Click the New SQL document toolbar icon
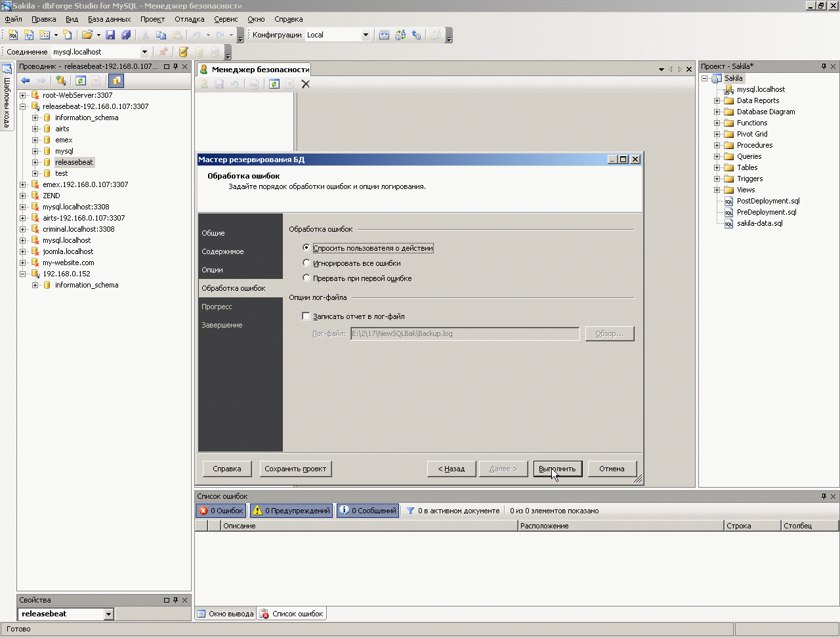The width and height of the screenshot is (840, 638). (13, 35)
